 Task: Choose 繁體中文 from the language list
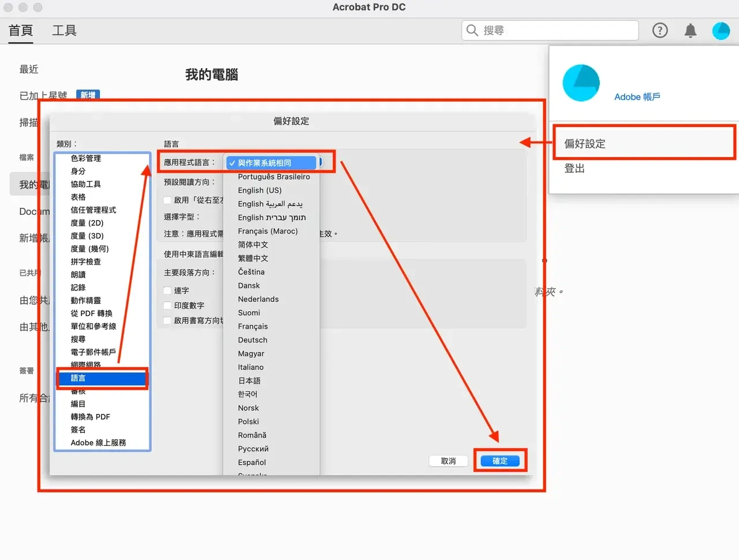253,258
